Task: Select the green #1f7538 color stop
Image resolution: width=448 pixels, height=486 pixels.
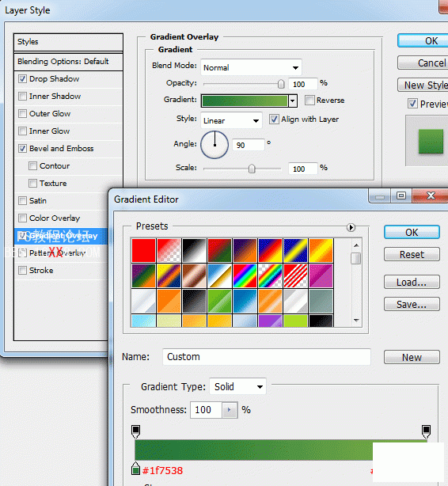Action: tap(135, 469)
